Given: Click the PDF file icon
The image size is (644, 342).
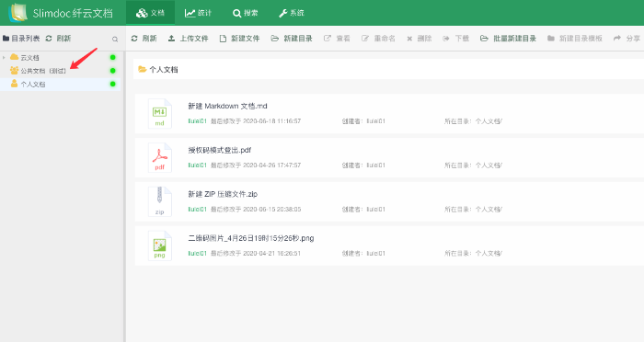Looking at the screenshot, I should coord(160,157).
